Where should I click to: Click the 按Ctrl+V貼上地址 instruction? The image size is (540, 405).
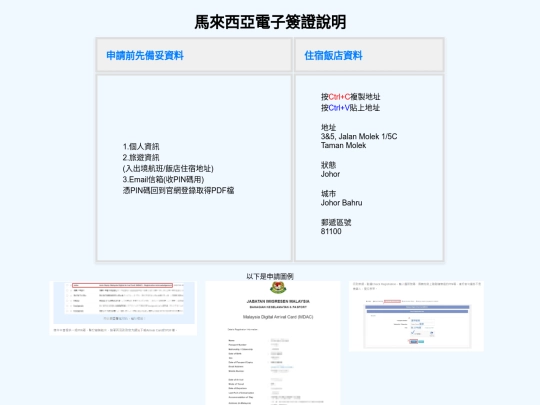[x=350, y=108]
